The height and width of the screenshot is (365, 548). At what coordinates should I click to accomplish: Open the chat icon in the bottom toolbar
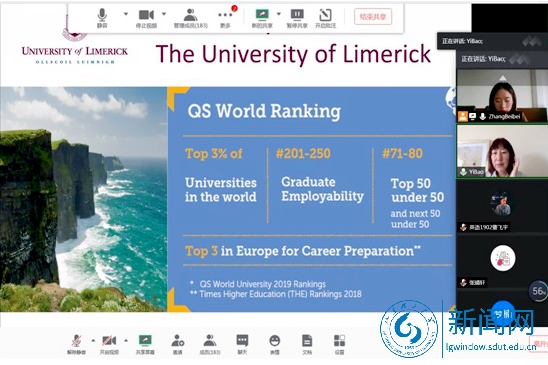(x=242, y=344)
